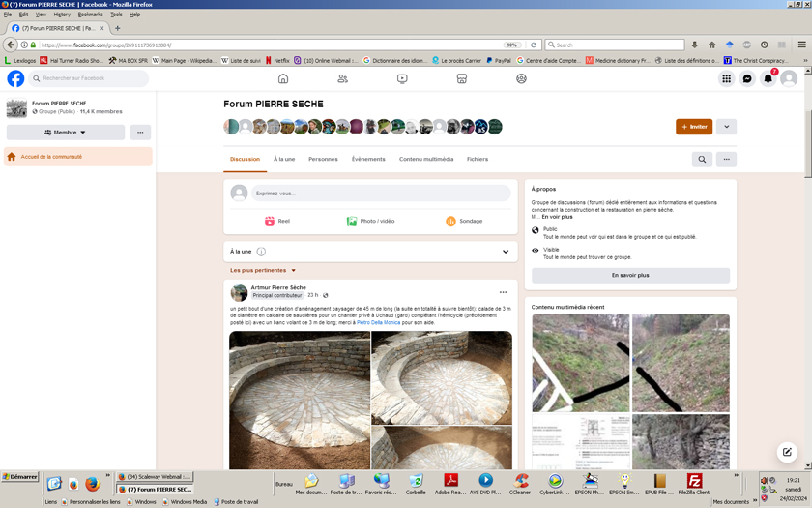Open FileZilla Client desktop toolbar icon
This screenshot has height=508, width=812.
click(x=694, y=484)
